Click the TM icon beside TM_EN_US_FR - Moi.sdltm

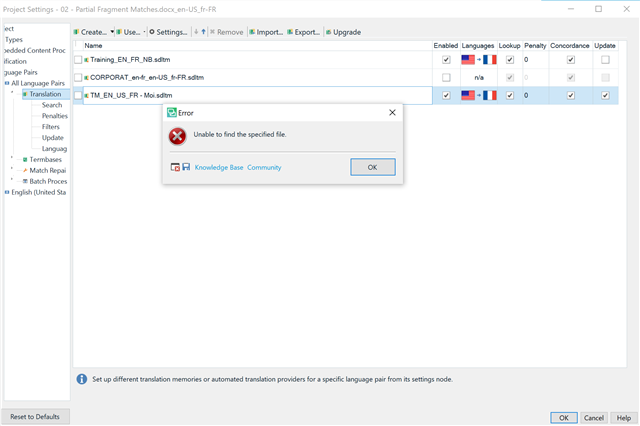(87, 95)
